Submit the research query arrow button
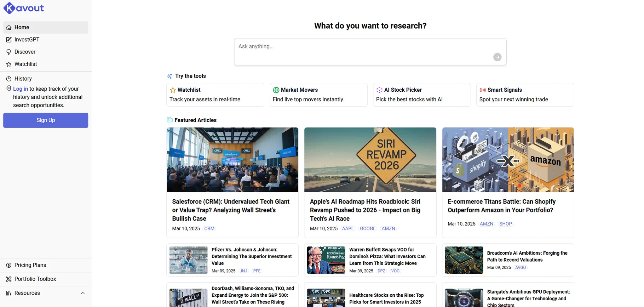Viewport: 644px width, 307px height. pos(497,57)
